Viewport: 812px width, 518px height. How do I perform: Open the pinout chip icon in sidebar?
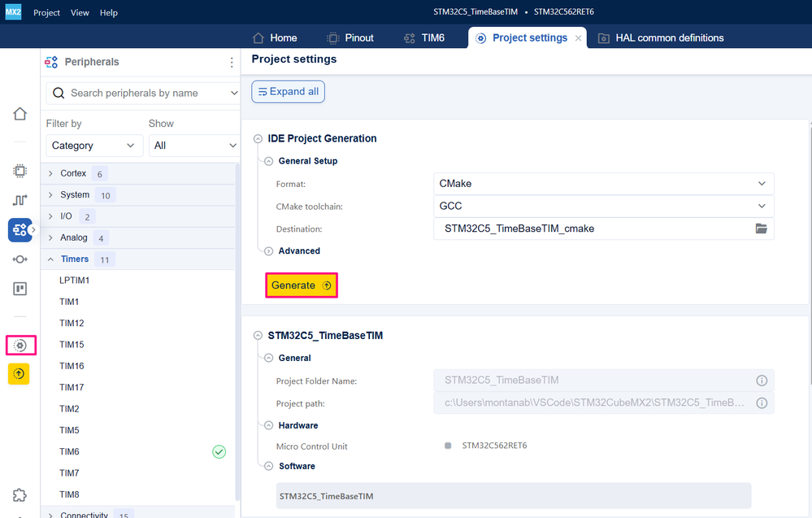(20, 171)
